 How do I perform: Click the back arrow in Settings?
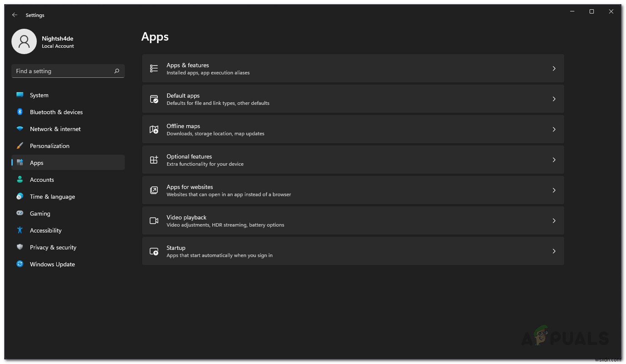[14, 15]
